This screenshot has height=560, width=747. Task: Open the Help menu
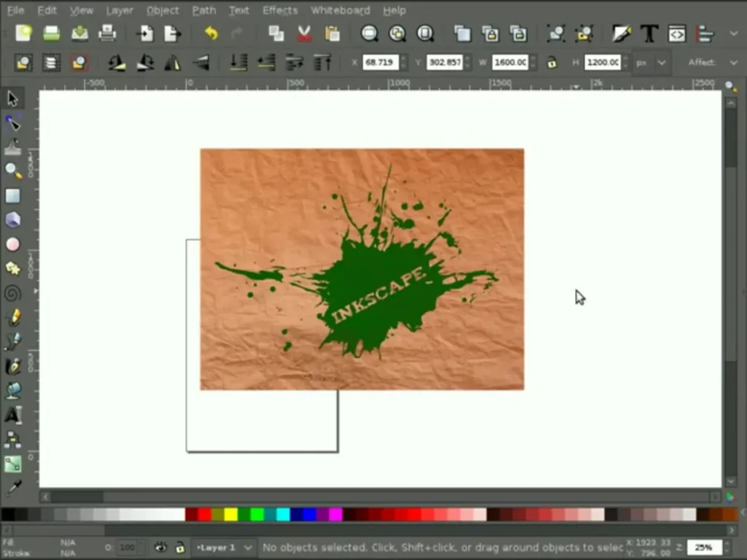pyautogui.click(x=395, y=10)
